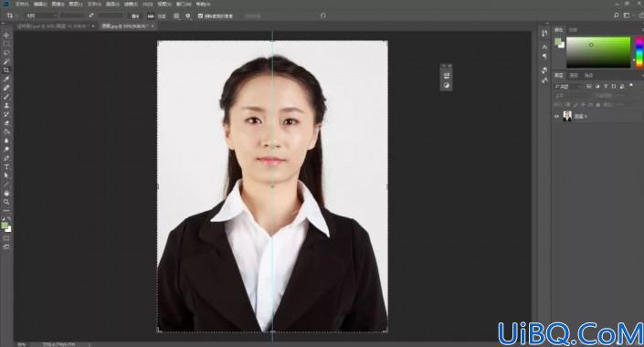
Task: Toggle the type layers filter
Action: pos(606,86)
